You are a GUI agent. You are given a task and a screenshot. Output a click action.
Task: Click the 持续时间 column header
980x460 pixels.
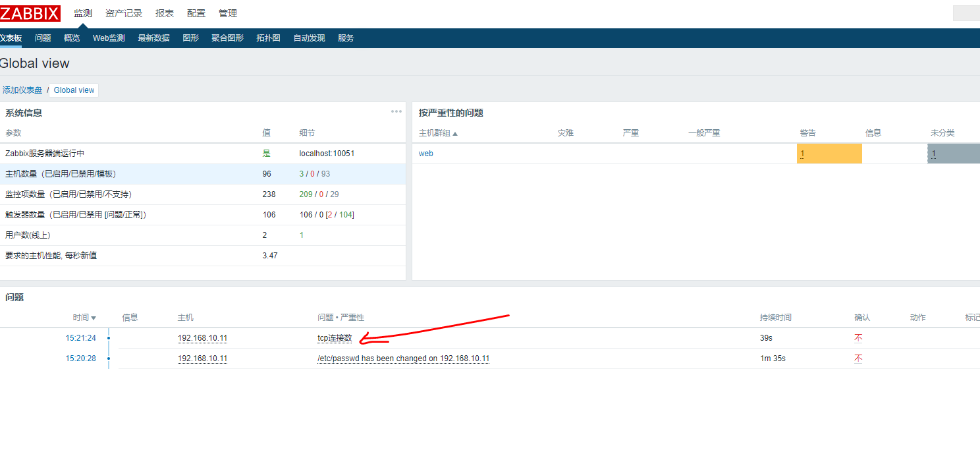[x=776, y=318]
